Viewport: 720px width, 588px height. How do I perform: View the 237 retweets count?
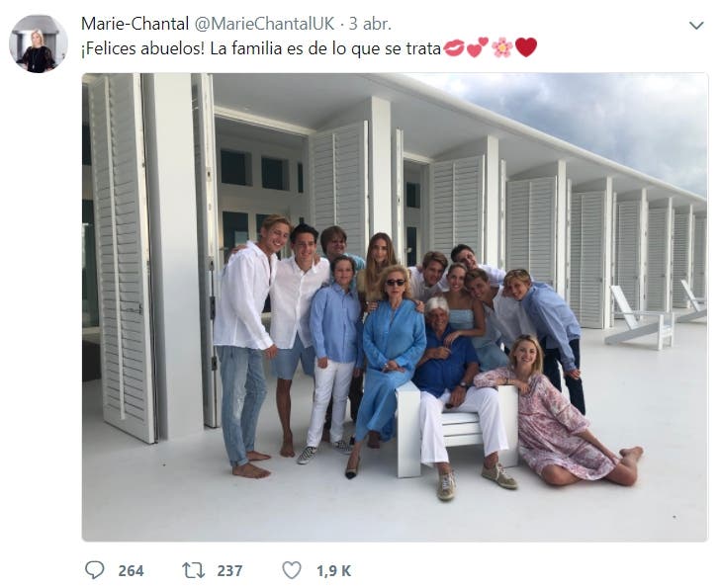[x=229, y=571]
